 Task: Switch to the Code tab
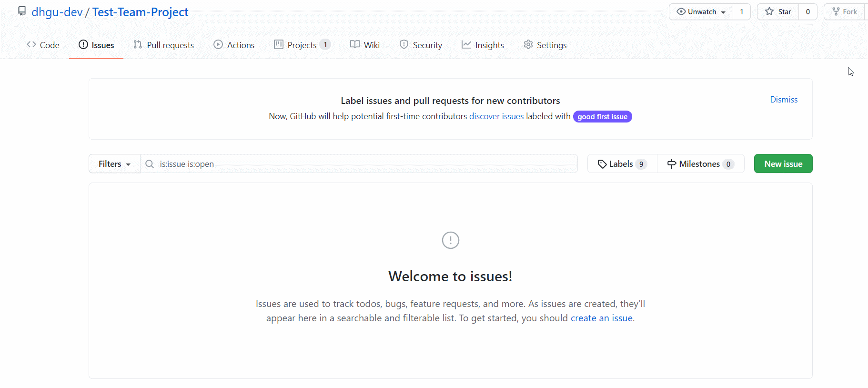pos(43,45)
